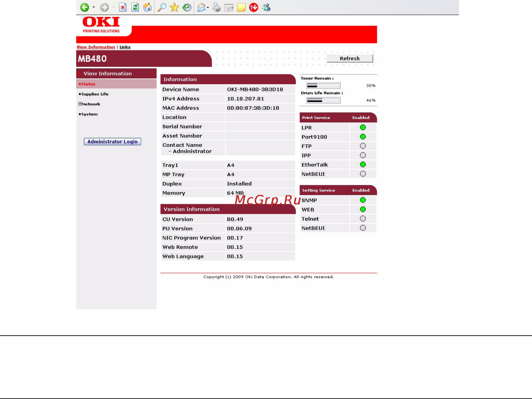Click CU Version value B0.49

[x=235, y=219]
